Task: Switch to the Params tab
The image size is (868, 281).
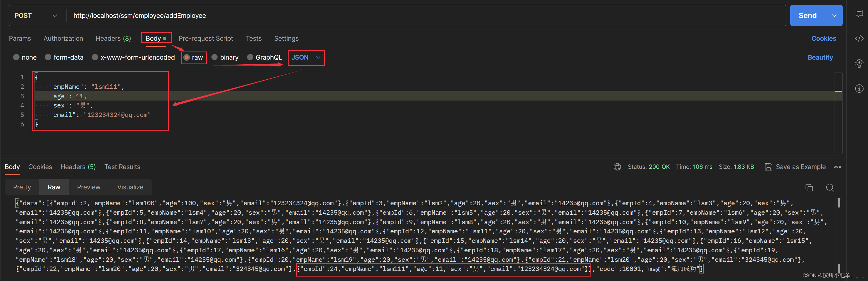Action: 20,38
